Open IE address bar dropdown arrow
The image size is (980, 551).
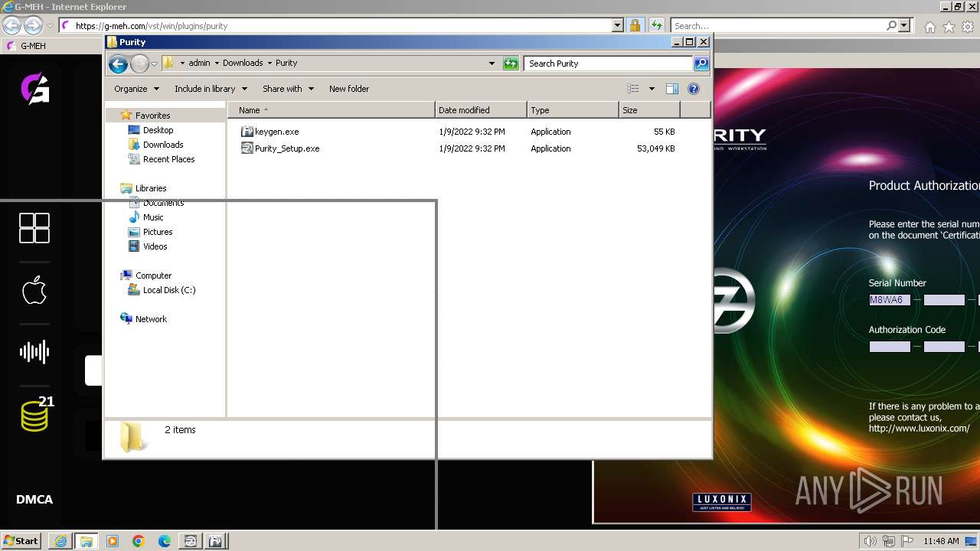(617, 25)
